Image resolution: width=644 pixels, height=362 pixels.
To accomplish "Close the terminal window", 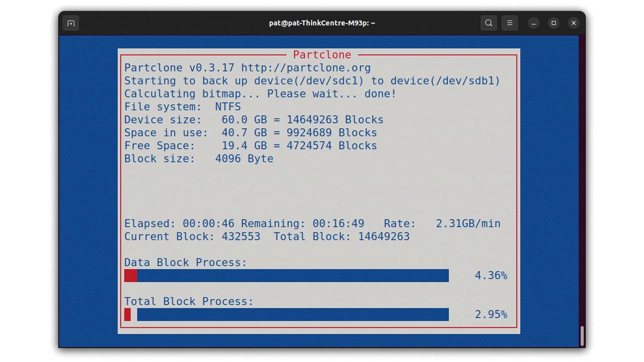I will tap(574, 23).
